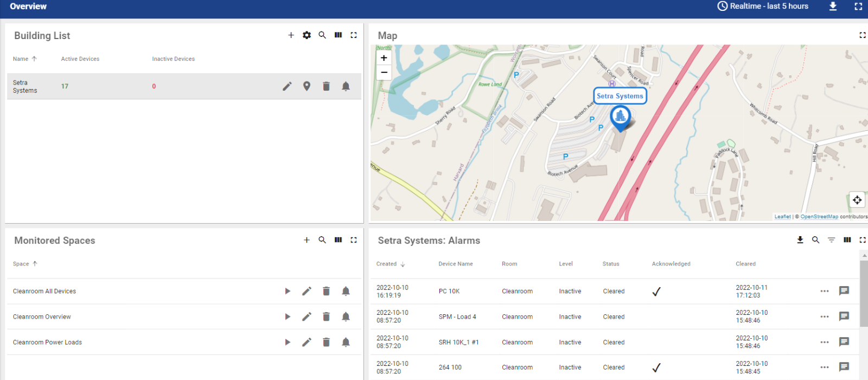
Task: Recenter map with crosshair button
Action: pyautogui.click(x=857, y=200)
